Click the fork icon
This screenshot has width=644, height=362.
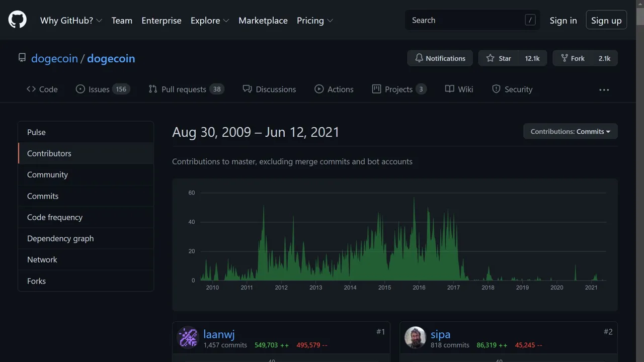(565, 58)
